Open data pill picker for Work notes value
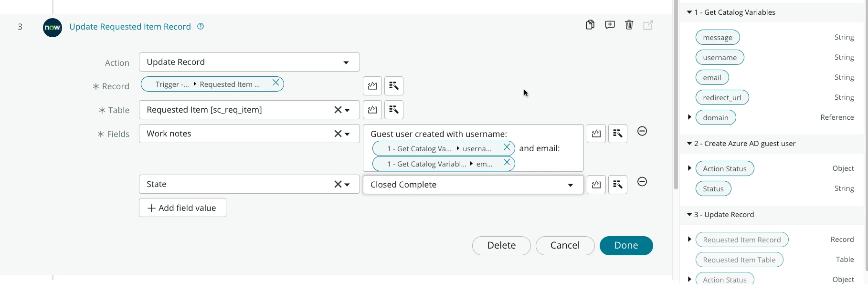 (618, 134)
